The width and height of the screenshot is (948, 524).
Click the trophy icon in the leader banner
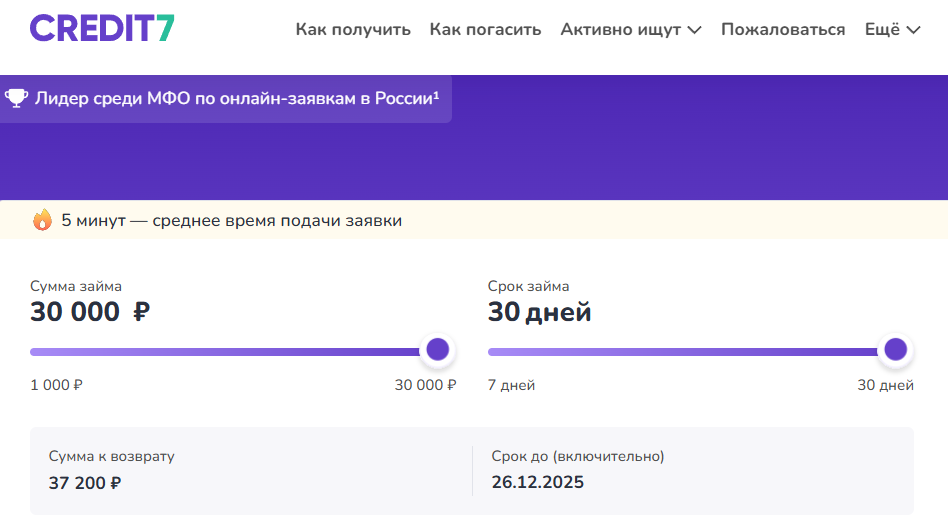tap(16, 98)
